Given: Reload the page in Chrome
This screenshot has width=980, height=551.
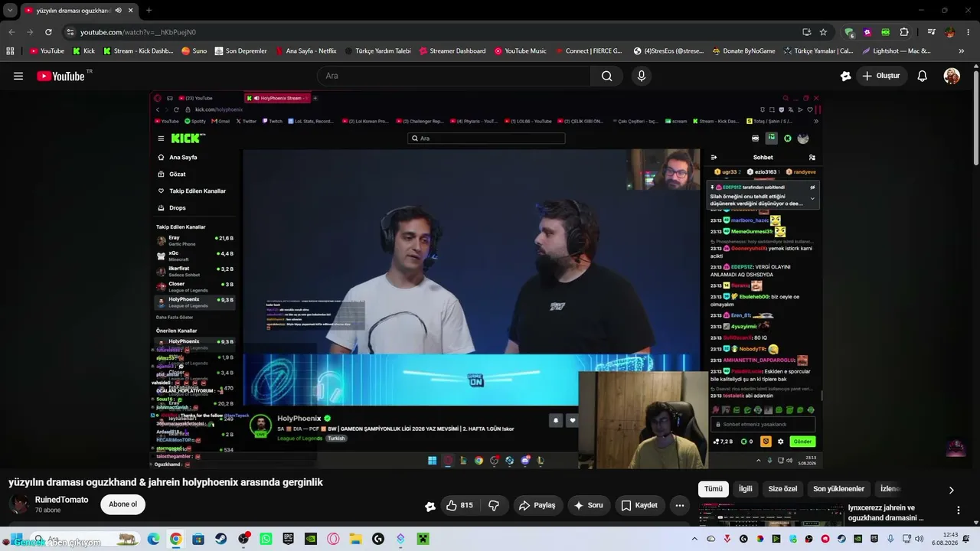Looking at the screenshot, I should (48, 32).
